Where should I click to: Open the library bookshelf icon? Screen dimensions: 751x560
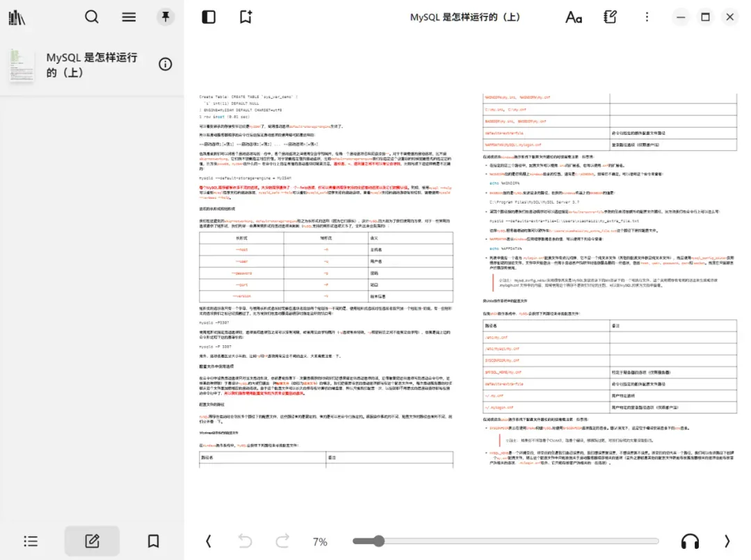17,17
